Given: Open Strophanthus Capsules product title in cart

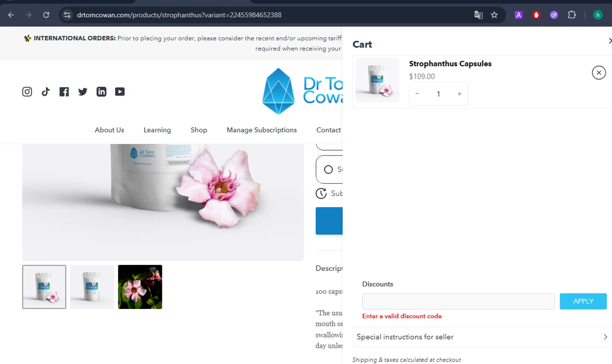Looking at the screenshot, I should (450, 64).
